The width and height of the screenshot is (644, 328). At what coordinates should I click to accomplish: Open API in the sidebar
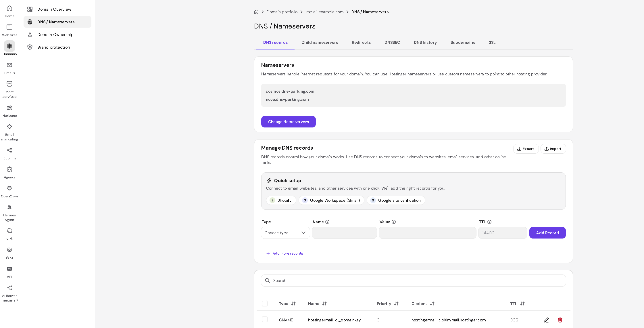tap(9, 272)
